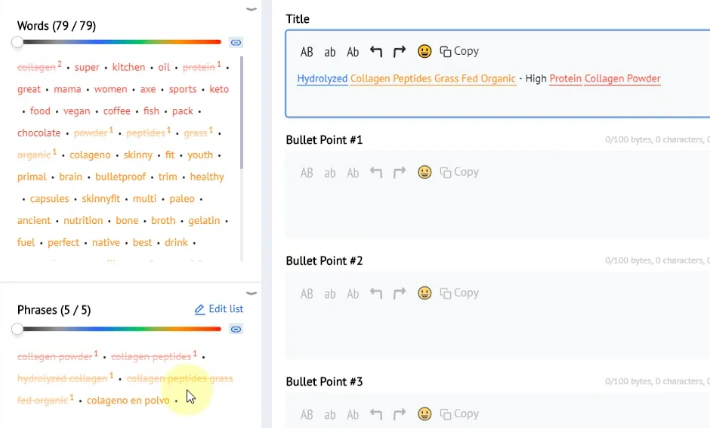The height and width of the screenshot is (428, 710).
Task: Open emoji picker in Title toolbar
Action: (x=424, y=51)
